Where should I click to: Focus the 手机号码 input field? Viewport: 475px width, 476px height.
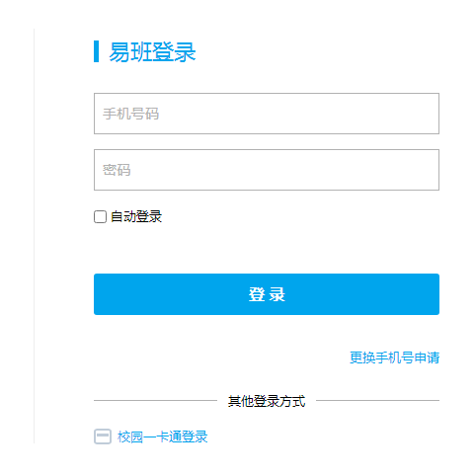pyautogui.click(x=267, y=114)
